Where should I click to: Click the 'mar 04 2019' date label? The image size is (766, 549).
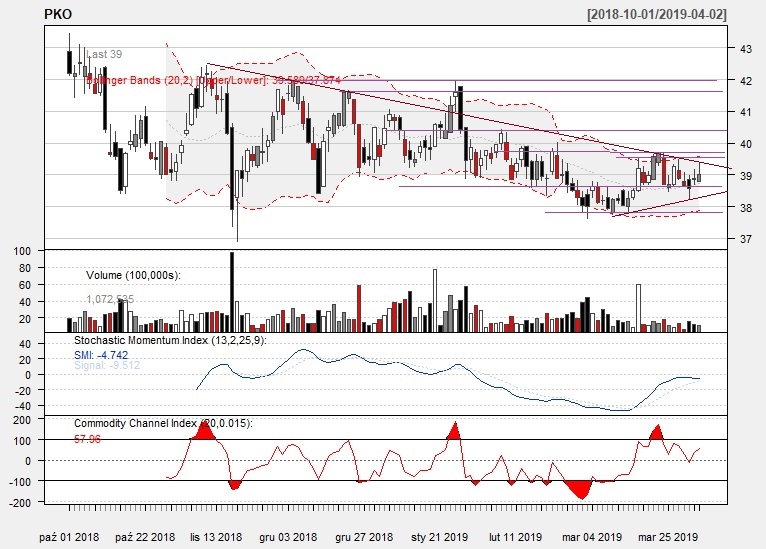pyautogui.click(x=592, y=537)
